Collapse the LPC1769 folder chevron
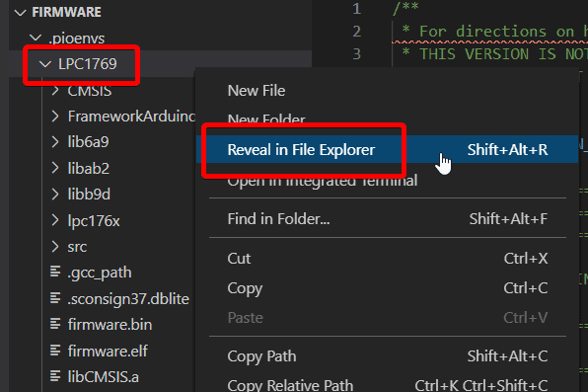The width and height of the screenshot is (588, 392). 45,64
